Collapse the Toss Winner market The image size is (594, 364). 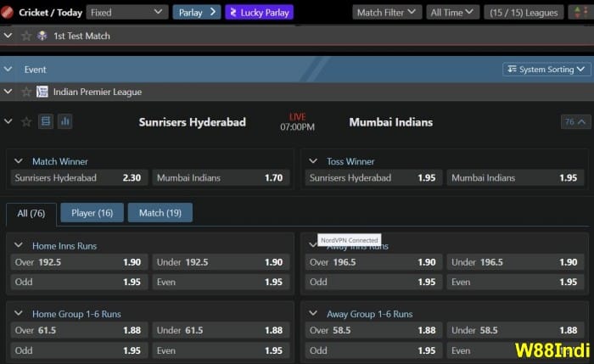[x=314, y=161]
